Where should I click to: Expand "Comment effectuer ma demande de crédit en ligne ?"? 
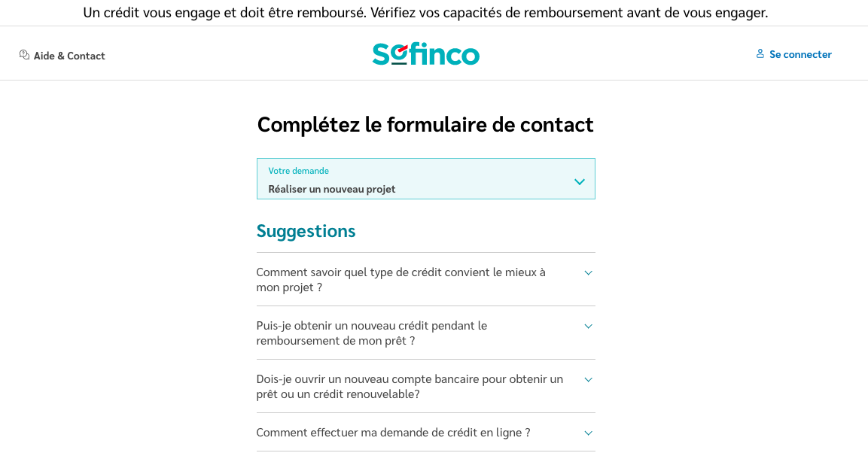tap(394, 432)
